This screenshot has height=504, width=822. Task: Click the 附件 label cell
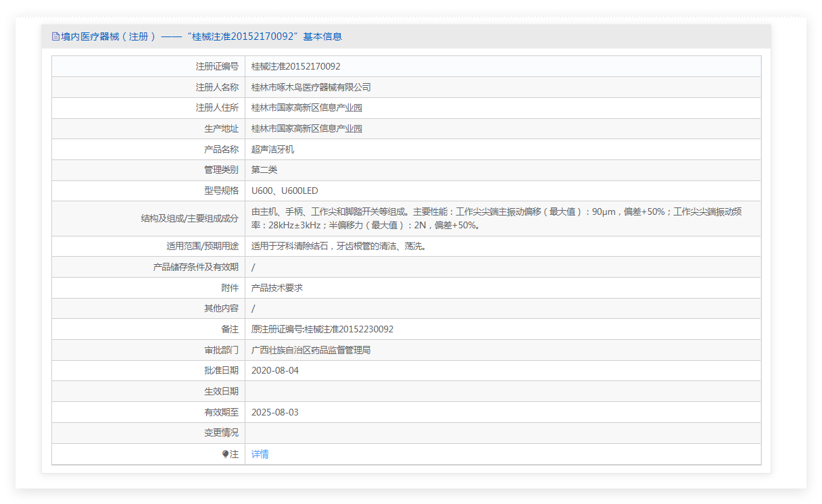[149, 288]
